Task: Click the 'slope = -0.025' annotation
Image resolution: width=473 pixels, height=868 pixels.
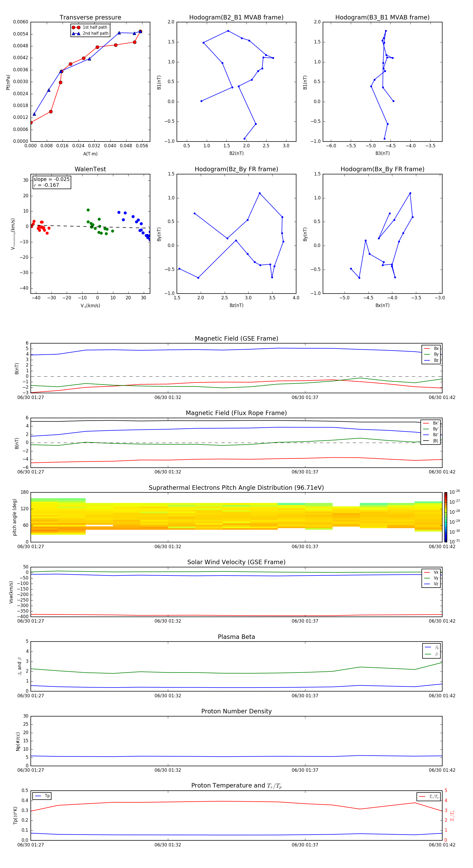Action: pyautogui.click(x=52, y=179)
